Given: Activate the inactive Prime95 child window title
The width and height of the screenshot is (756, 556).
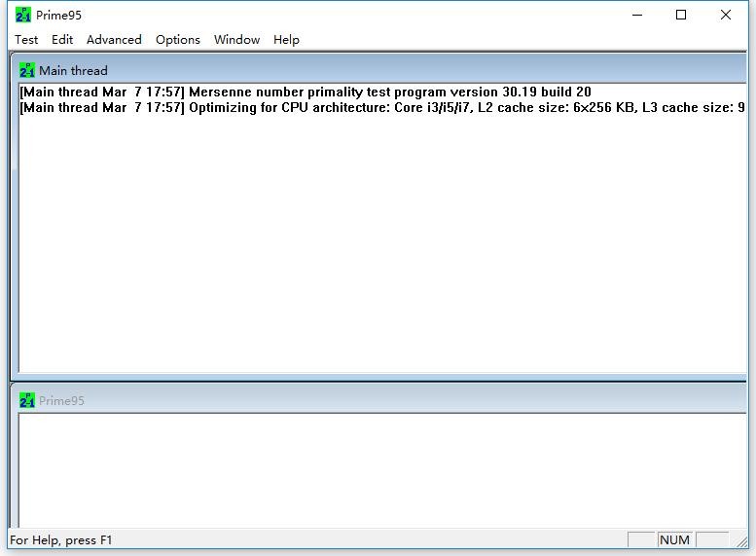Looking at the screenshot, I should (61, 400).
